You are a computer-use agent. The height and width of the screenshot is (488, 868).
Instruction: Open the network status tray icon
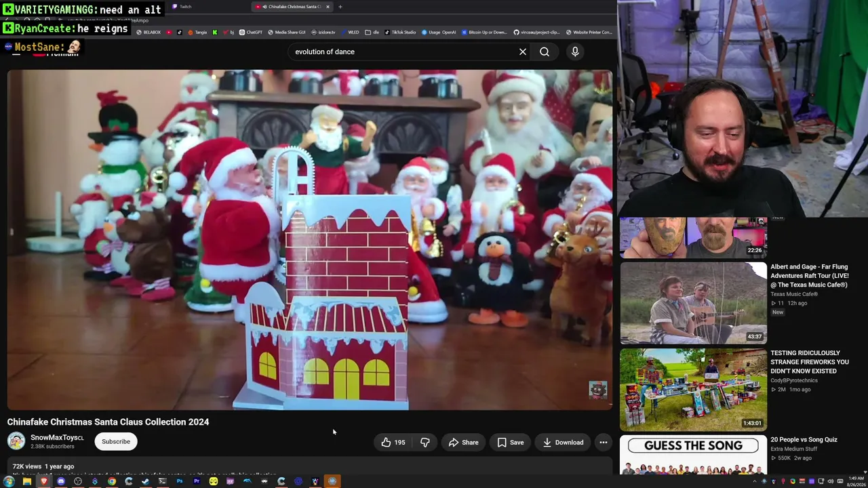point(821,481)
